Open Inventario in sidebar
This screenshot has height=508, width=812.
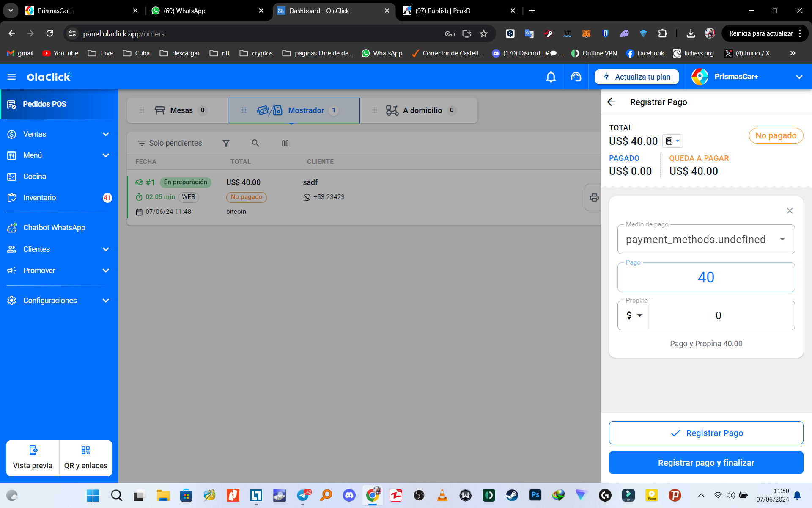click(x=59, y=198)
